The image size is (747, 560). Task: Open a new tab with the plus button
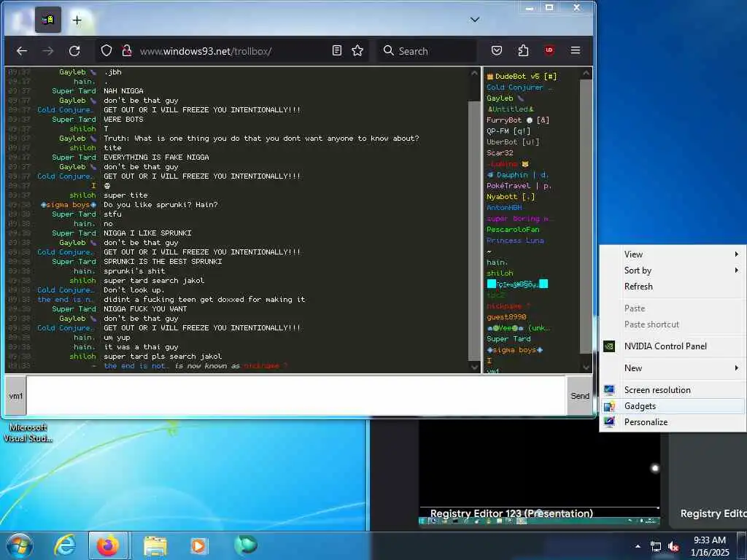click(77, 20)
